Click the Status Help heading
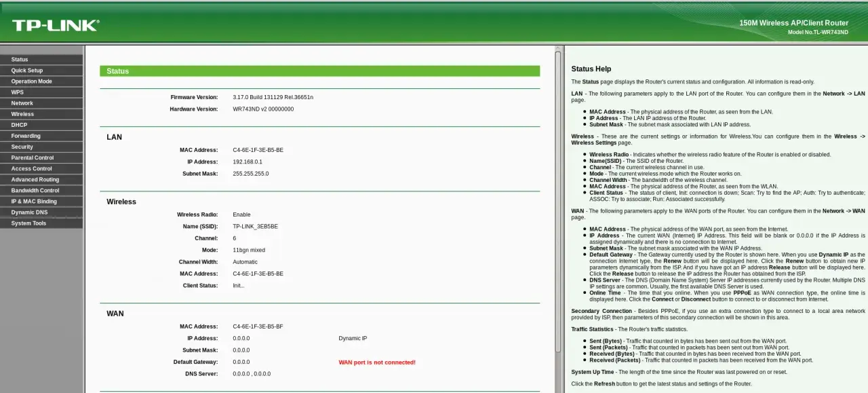868x393 pixels. [591, 69]
